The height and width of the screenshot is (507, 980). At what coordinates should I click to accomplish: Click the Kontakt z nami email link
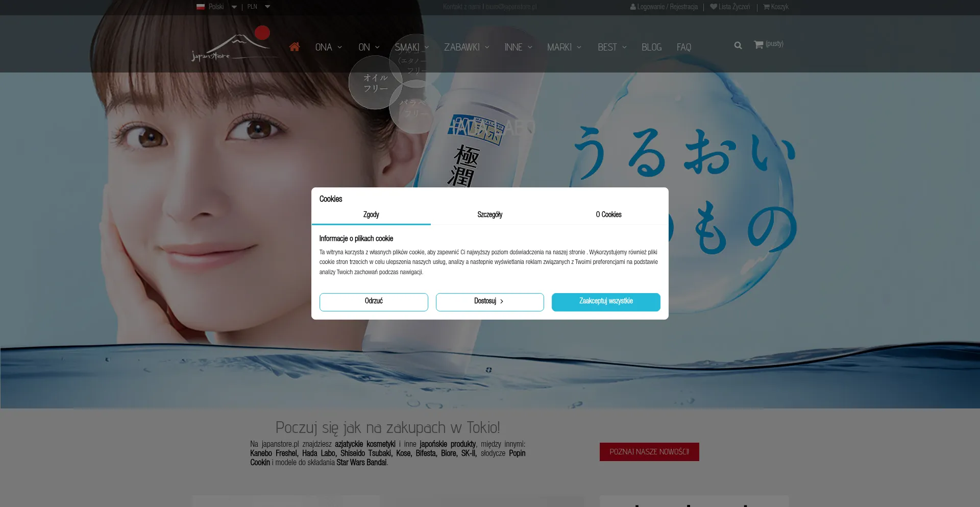tap(511, 7)
